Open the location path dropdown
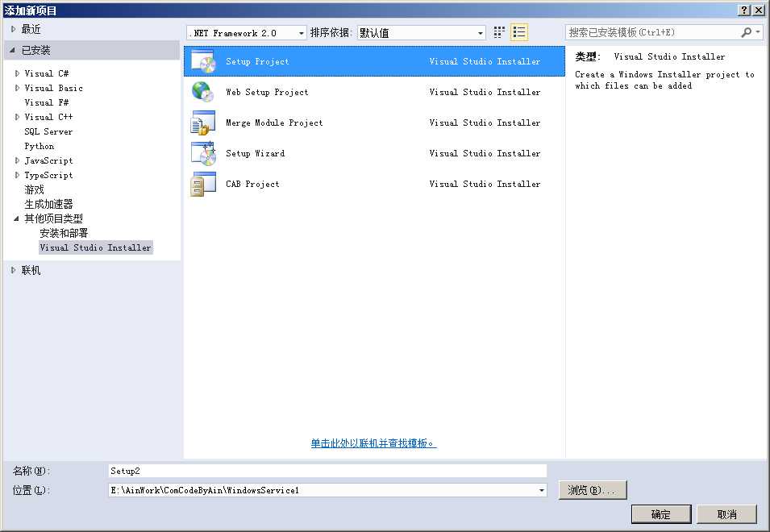This screenshot has width=770, height=532. point(541,490)
